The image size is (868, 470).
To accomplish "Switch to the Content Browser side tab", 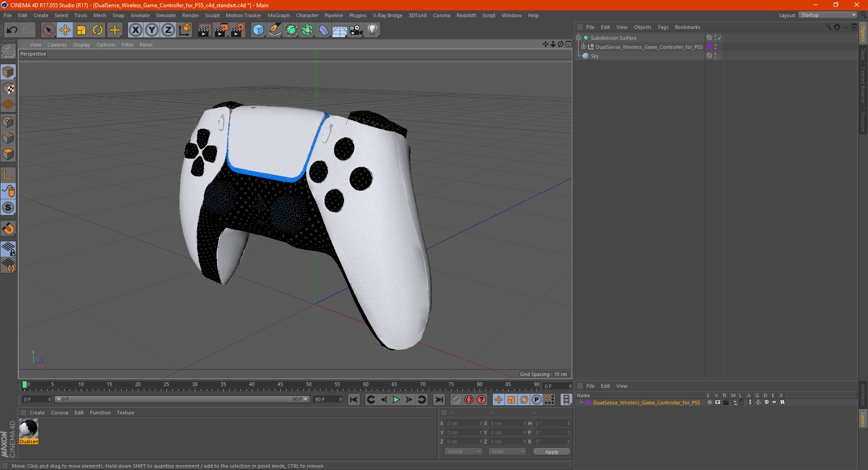I will 863,85.
